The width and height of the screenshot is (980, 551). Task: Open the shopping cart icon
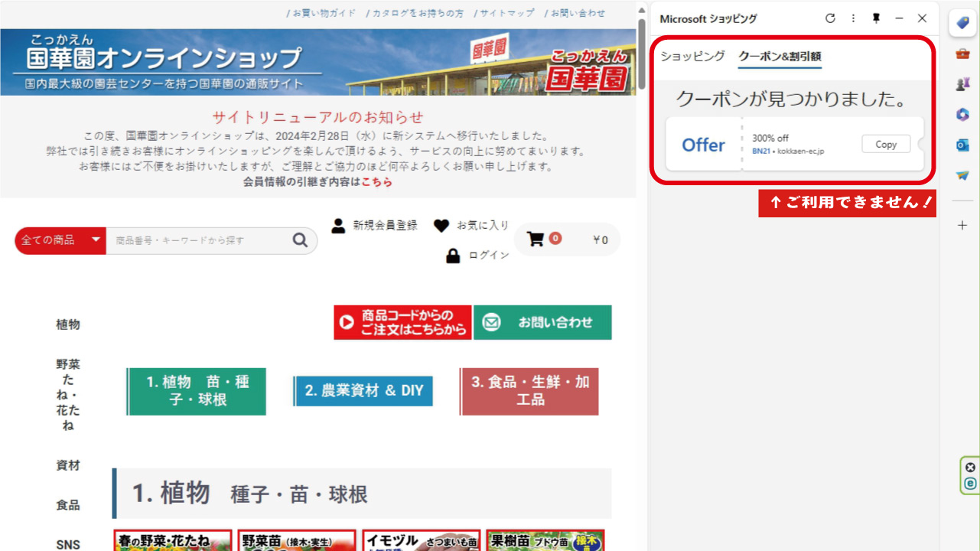(536, 240)
